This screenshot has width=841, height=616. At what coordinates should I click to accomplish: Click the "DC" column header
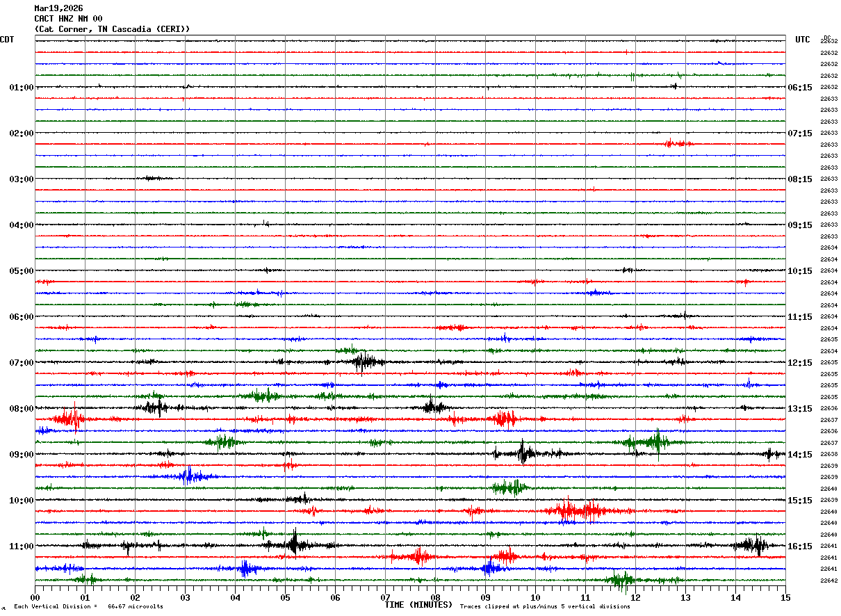tap(827, 38)
